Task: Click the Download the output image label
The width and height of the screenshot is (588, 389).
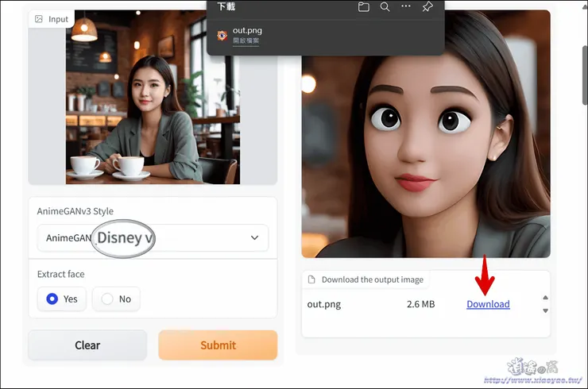Action: click(x=373, y=279)
